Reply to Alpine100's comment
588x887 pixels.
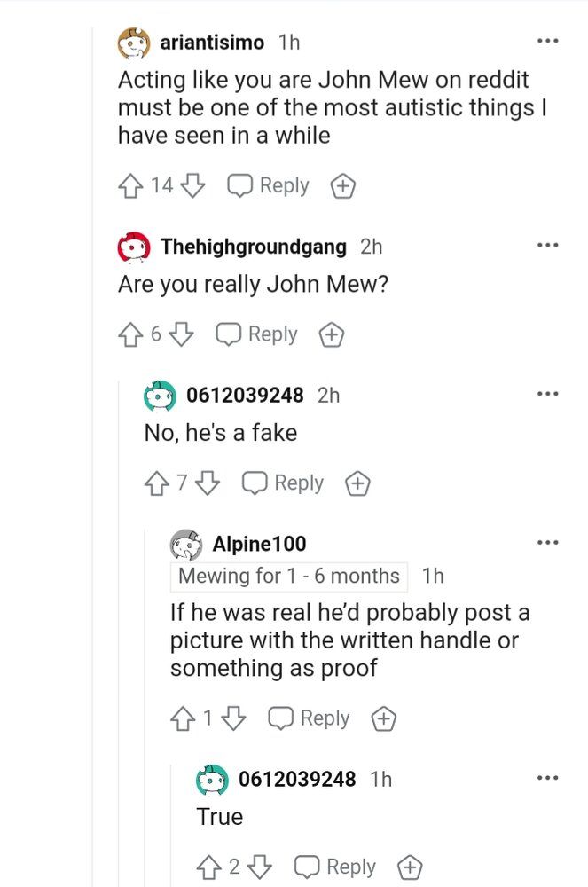pyautogui.click(x=309, y=718)
